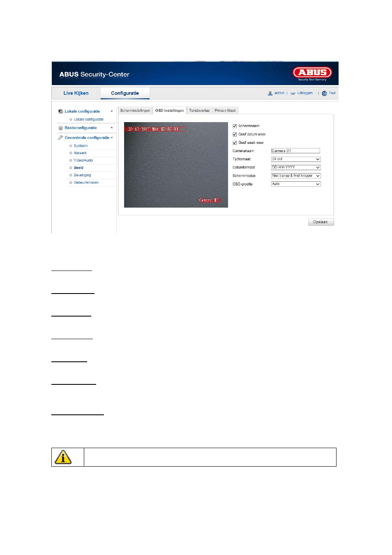The image size is (392, 555).
Task: Open Lokale configuratie section heading
Action: tap(82, 111)
